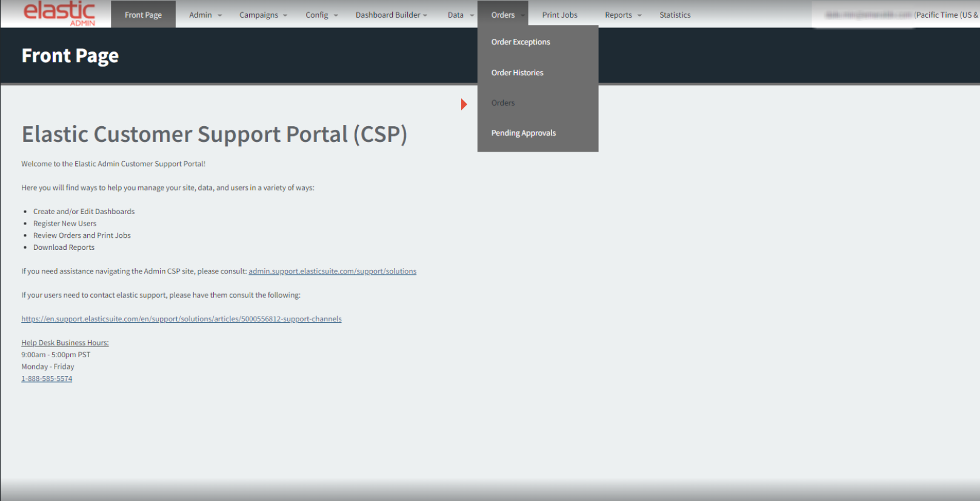Click the 'Register New Users' bullet
The height and width of the screenshot is (501, 980).
pyautogui.click(x=65, y=223)
